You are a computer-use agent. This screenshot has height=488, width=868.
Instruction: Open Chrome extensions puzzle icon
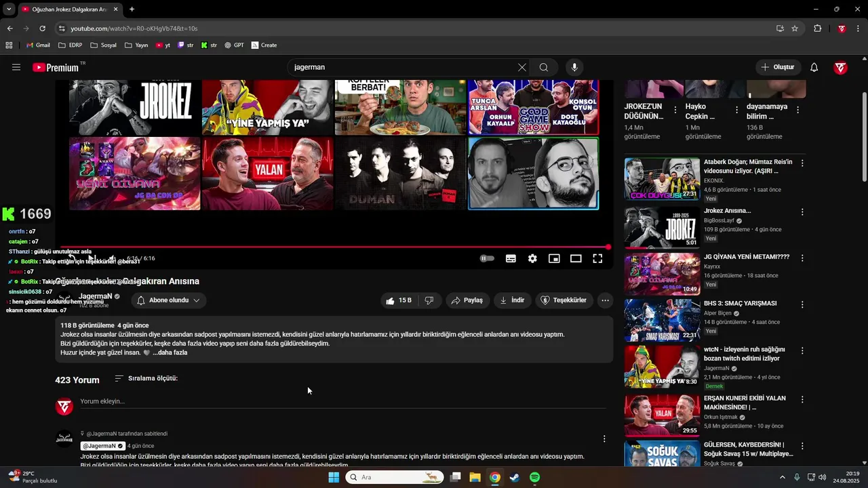click(818, 28)
